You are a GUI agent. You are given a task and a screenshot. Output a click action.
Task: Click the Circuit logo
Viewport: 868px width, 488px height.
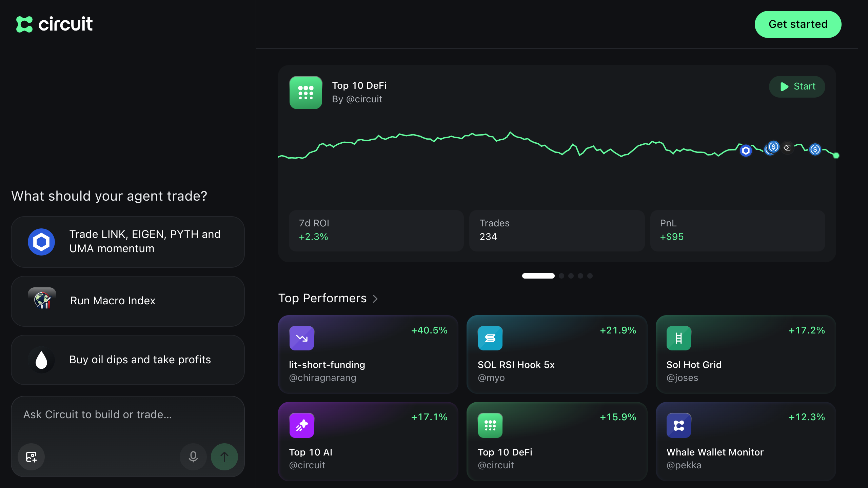pos(54,24)
